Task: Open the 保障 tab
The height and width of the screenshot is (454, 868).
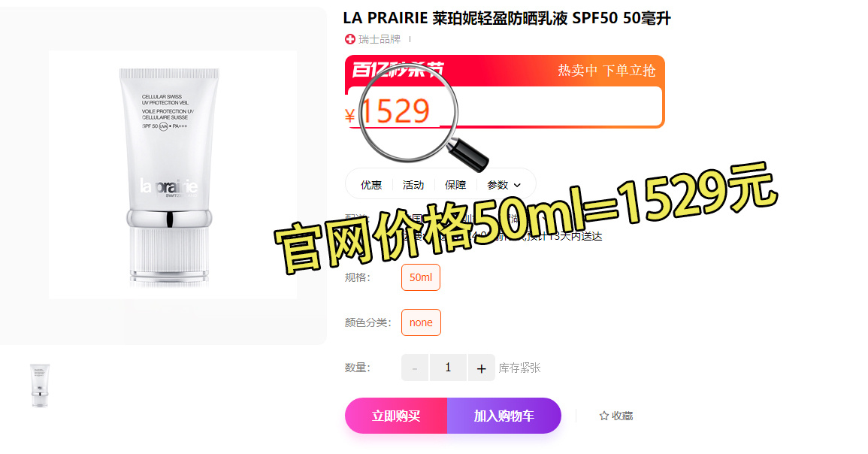Action: [455, 185]
